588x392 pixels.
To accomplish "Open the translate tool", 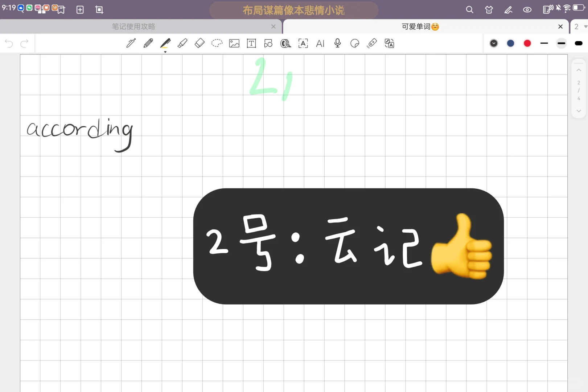I will coord(389,44).
